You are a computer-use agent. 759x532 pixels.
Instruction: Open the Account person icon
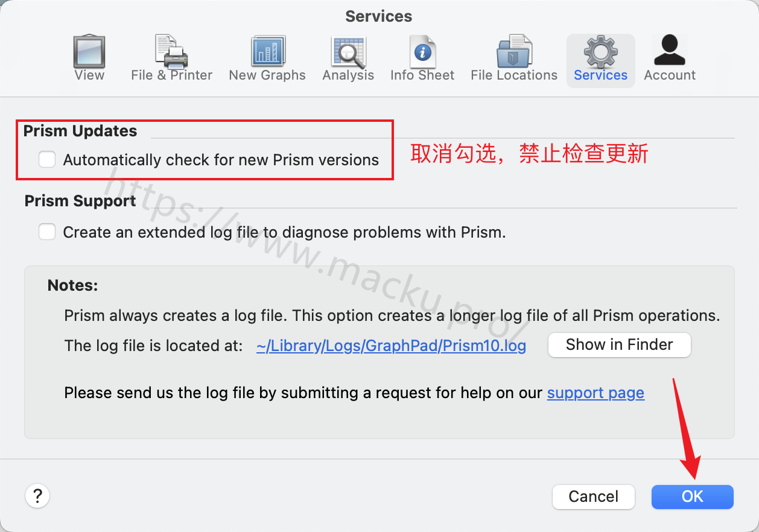coord(670,50)
